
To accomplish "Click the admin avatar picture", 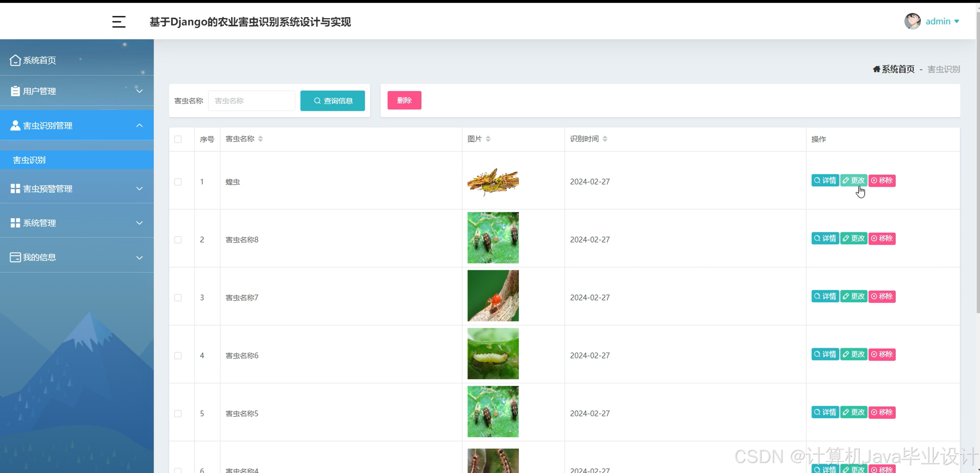I will coord(912,21).
